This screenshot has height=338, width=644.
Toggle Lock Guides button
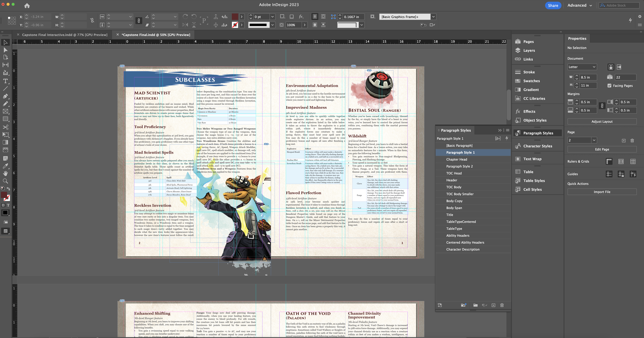pyautogui.click(x=621, y=174)
